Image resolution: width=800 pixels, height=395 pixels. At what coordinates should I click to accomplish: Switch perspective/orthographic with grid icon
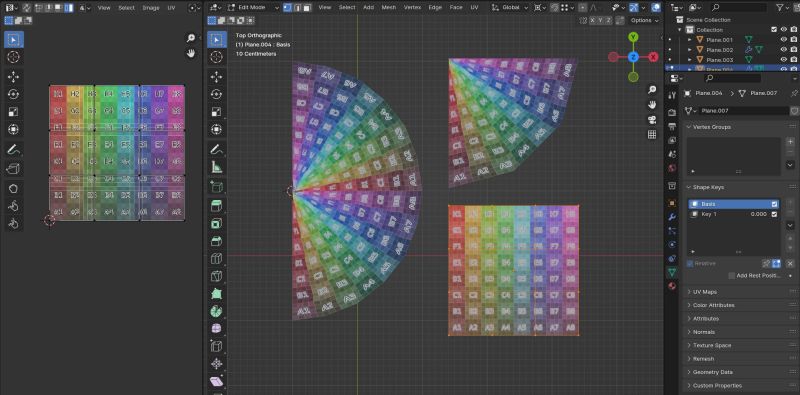pos(652,135)
